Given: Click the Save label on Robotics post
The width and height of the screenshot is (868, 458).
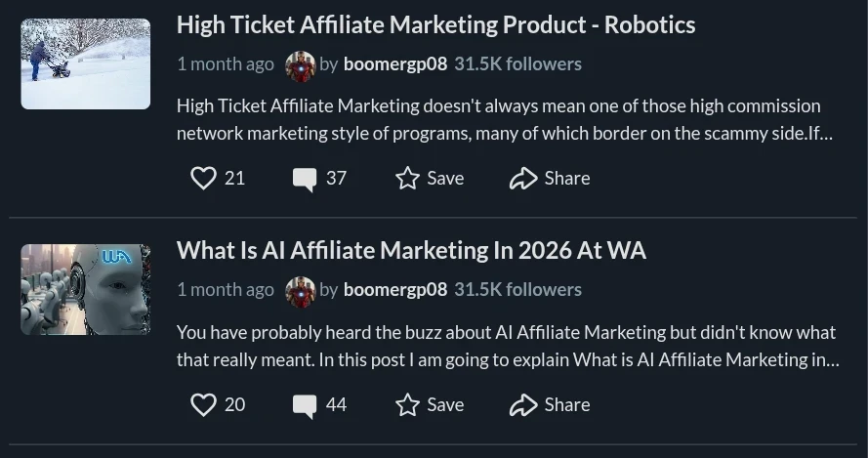Looking at the screenshot, I should click(445, 178).
